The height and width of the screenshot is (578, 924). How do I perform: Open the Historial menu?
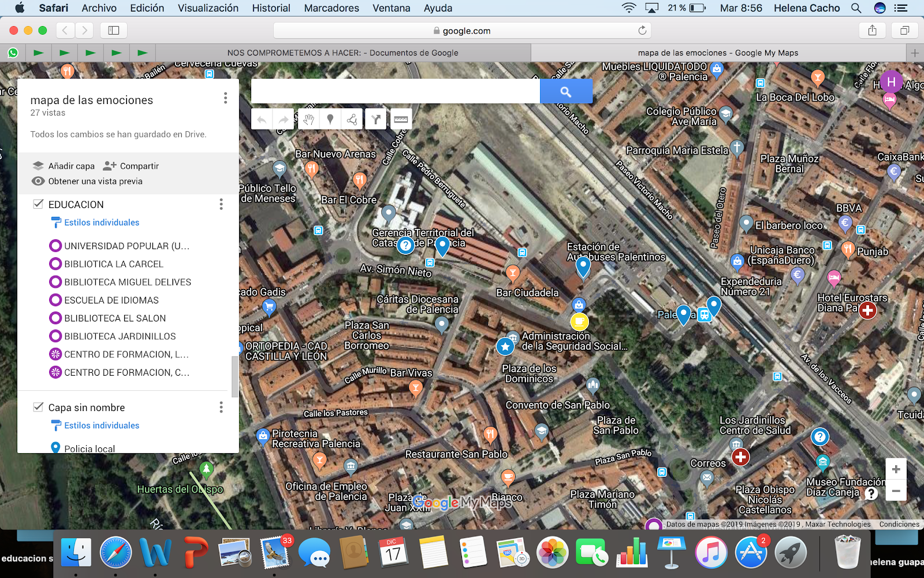pos(271,8)
